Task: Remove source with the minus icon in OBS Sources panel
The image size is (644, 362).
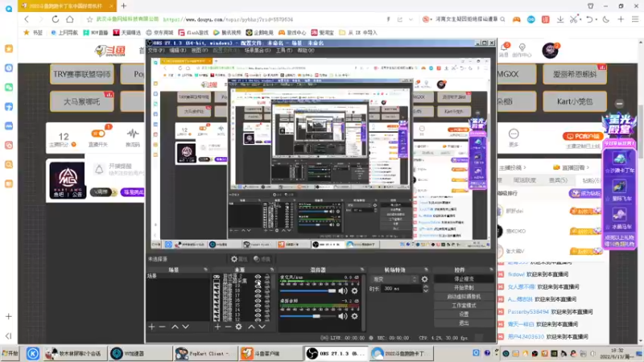Action: [x=228, y=327]
